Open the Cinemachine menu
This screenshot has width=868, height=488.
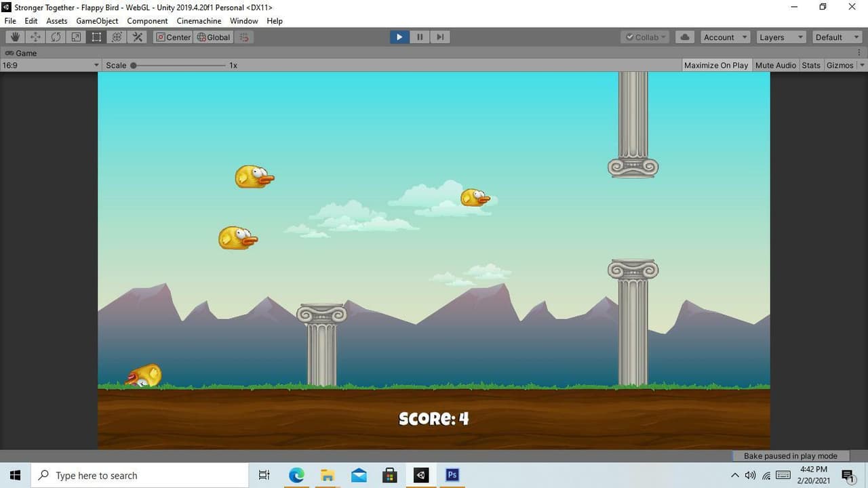[199, 21]
